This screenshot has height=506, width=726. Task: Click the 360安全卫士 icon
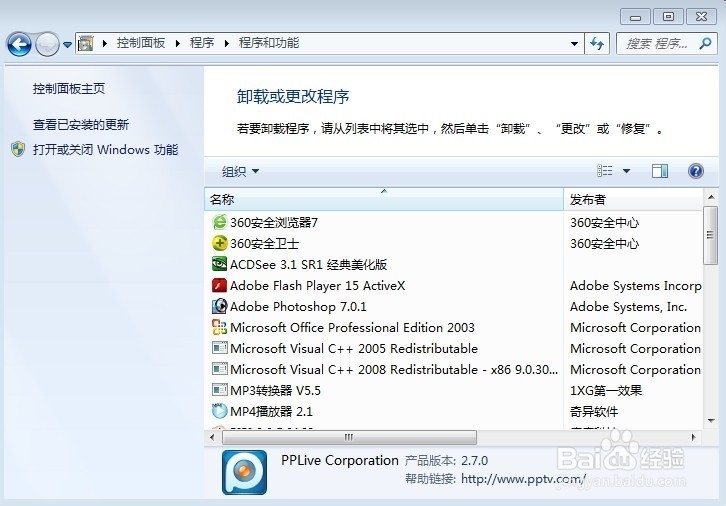219,243
